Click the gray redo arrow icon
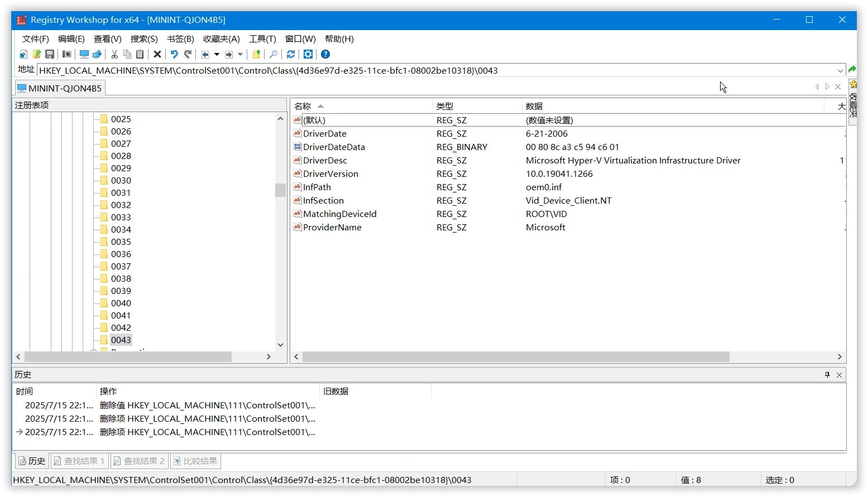 click(188, 54)
